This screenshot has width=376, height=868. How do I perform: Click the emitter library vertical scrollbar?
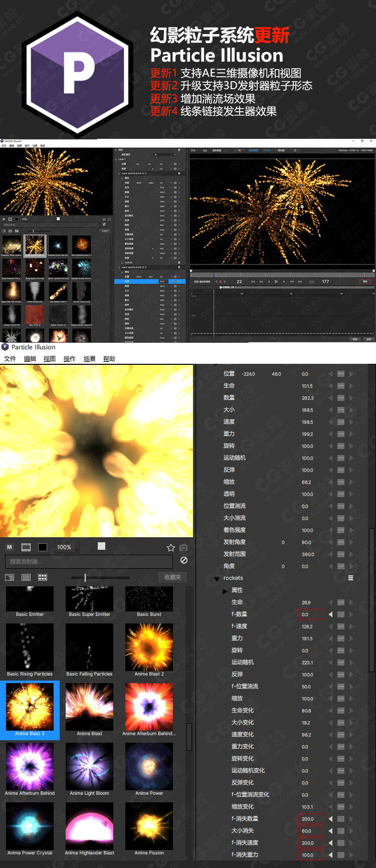point(189,737)
